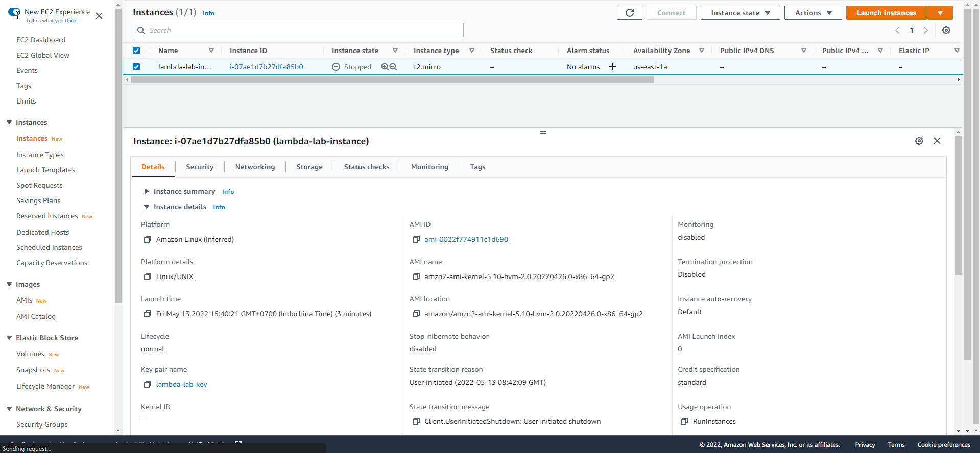Screen dimensions: 980x453
Task: Zoom out filter on Stopped state
Action: pyautogui.click(x=393, y=67)
